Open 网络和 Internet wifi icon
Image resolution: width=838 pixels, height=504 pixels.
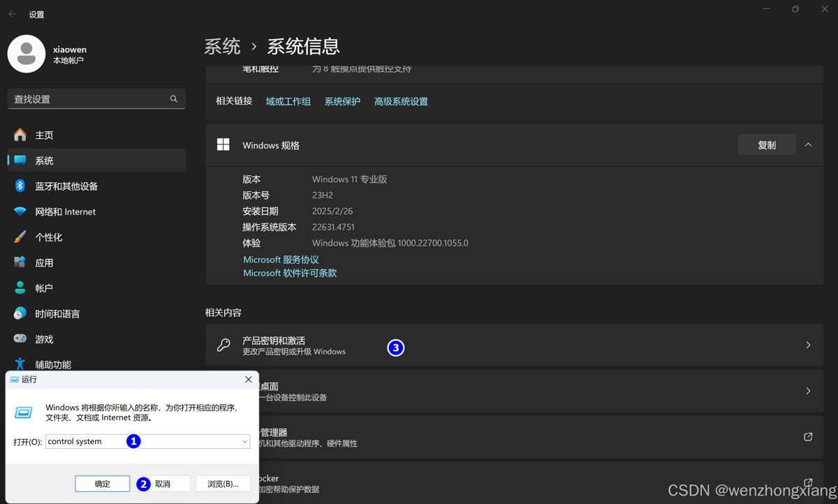point(20,212)
